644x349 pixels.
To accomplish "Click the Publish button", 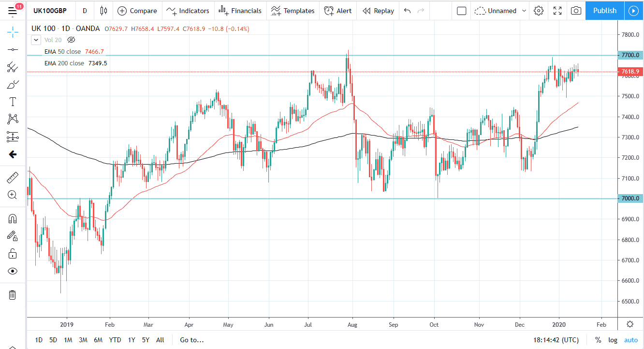I will 604,10.
